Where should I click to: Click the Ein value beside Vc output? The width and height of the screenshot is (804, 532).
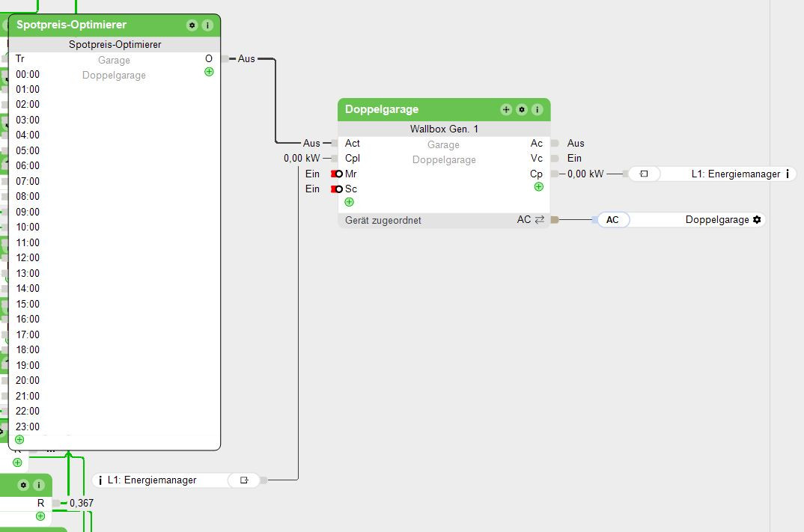(574, 159)
